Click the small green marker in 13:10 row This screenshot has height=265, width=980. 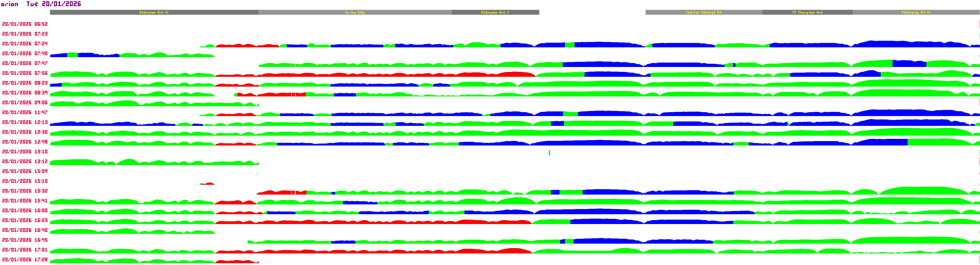click(x=549, y=153)
